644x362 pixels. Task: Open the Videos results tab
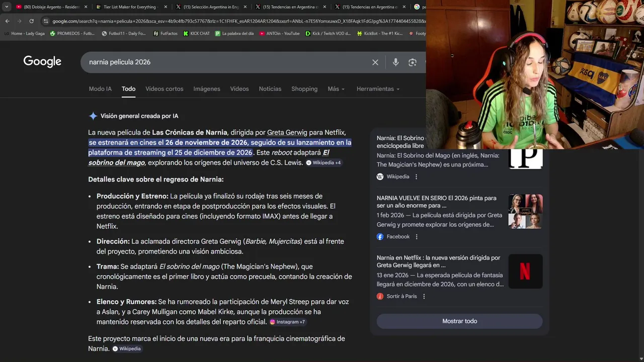[239, 89]
